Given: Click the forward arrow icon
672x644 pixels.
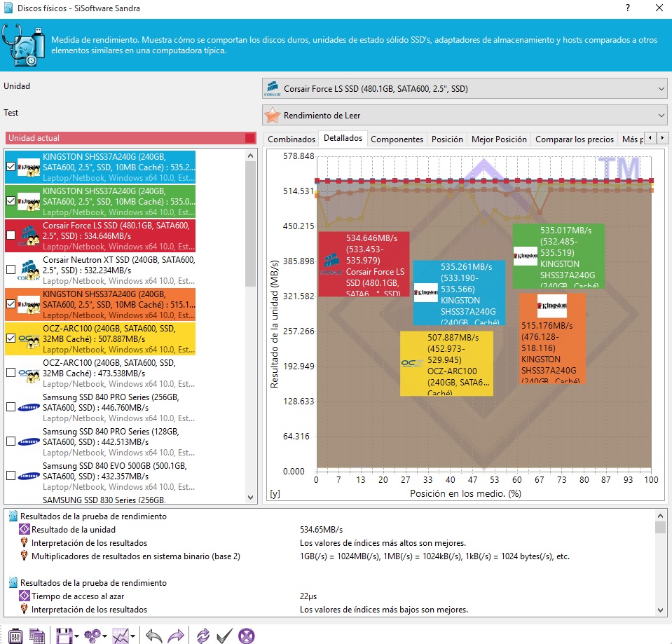Looking at the screenshot, I should click(x=176, y=635).
